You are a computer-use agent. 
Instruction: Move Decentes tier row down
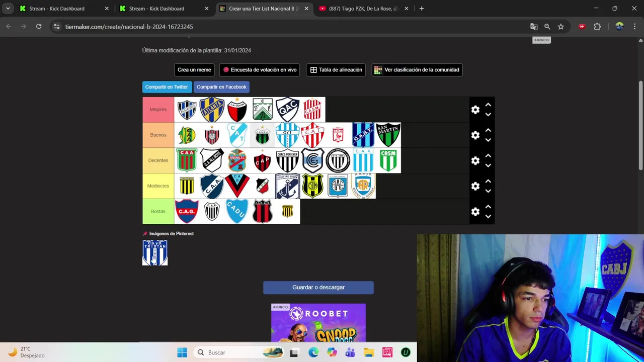point(488,165)
